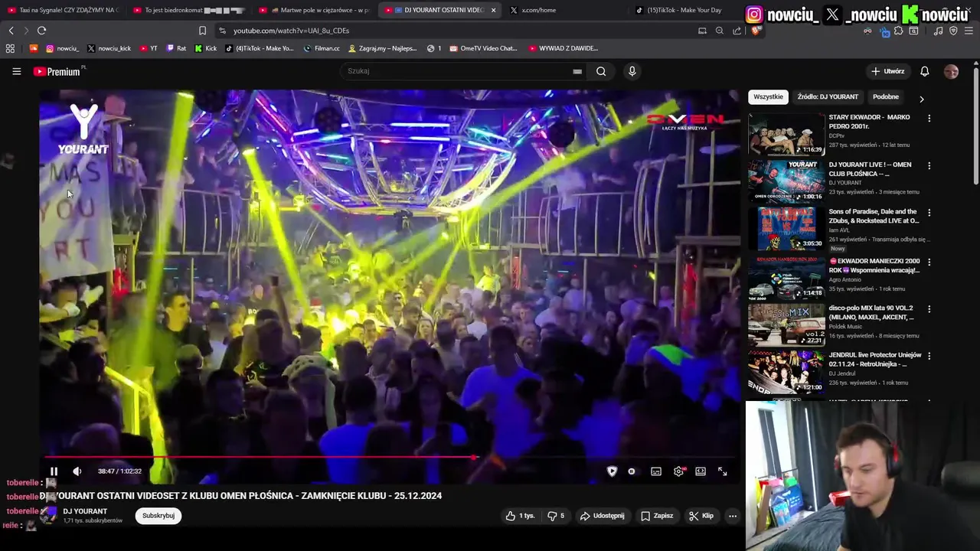Mute the video volume speaker icon
Viewport: 980px width, 551px height.
pos(77,471)
